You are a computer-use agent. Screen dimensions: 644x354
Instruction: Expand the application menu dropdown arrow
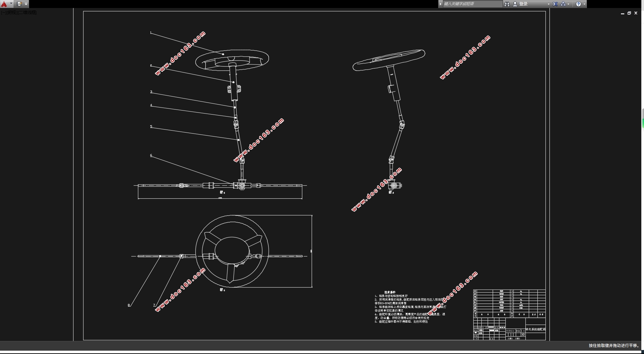pos(11,4)
